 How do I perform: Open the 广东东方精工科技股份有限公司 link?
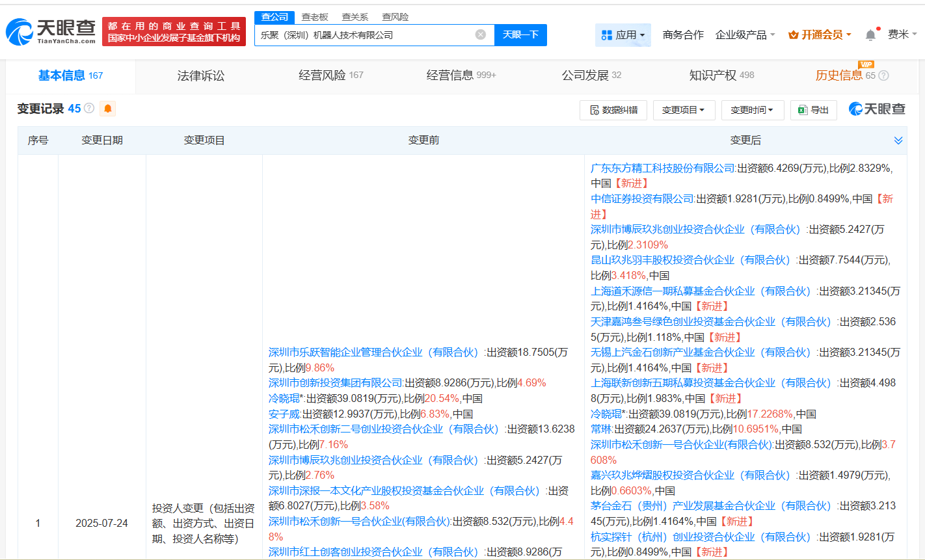(x=662, y=168)
